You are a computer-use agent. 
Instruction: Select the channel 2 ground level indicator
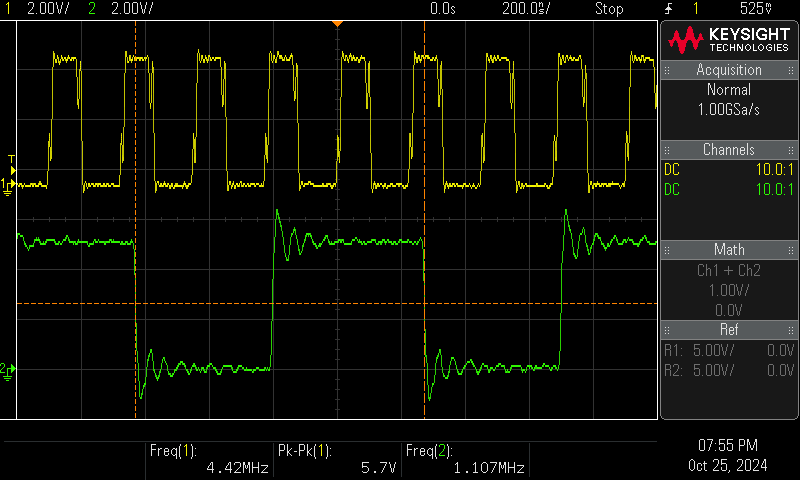coord(8,371)
